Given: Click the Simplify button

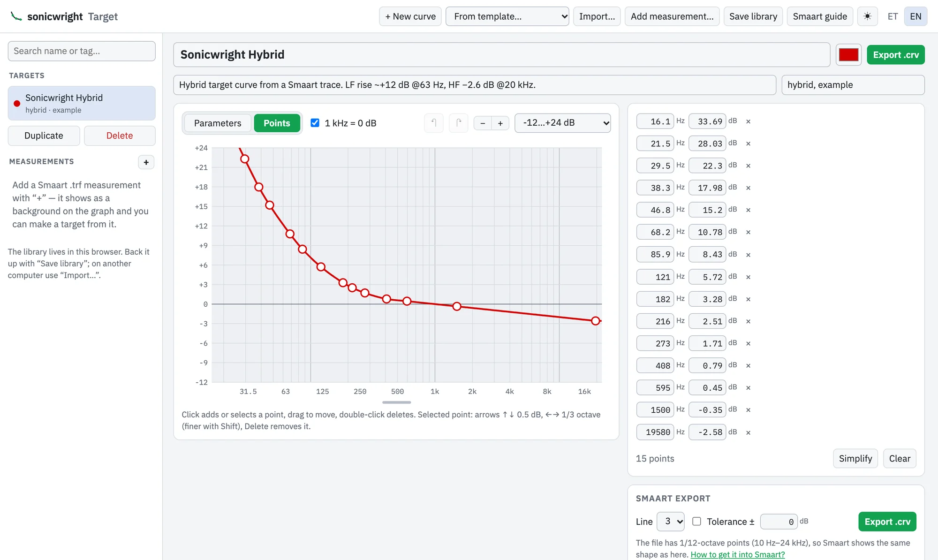Looking at the screenshot, I should tap(855, 458).
